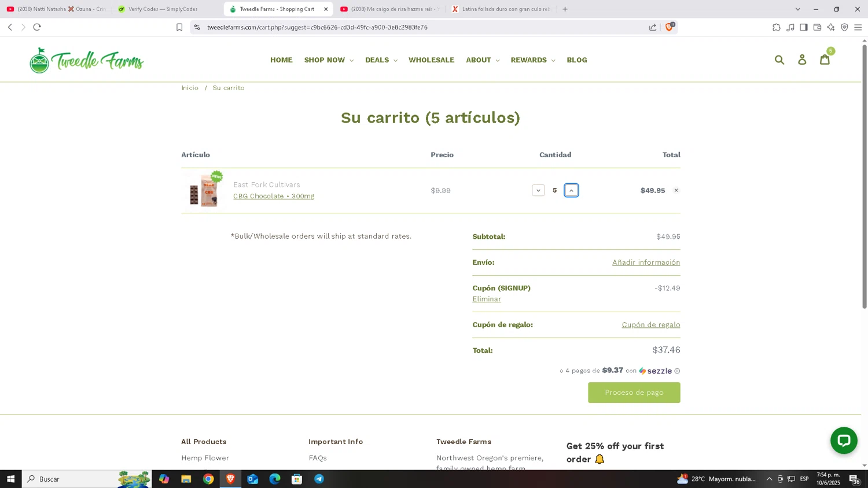Viewport: 868px width, 488px height.
Task: Open browser extensions puzzle icon
Action: [x=777, y=27]
